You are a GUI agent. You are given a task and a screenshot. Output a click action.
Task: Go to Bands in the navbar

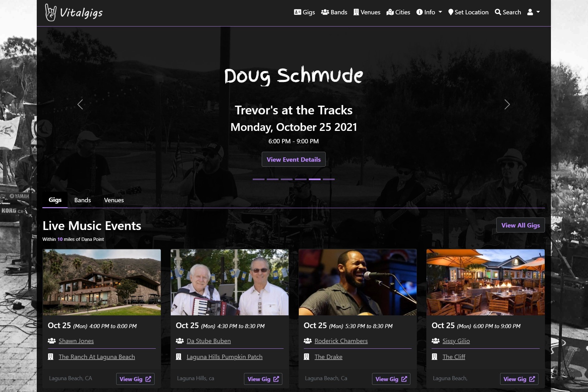pos(334,12)
